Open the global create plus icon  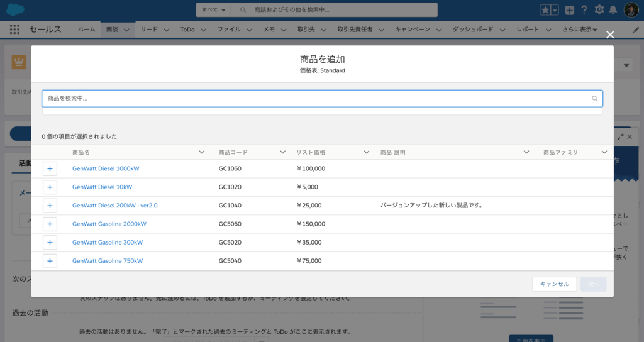(x=570, y=10)
